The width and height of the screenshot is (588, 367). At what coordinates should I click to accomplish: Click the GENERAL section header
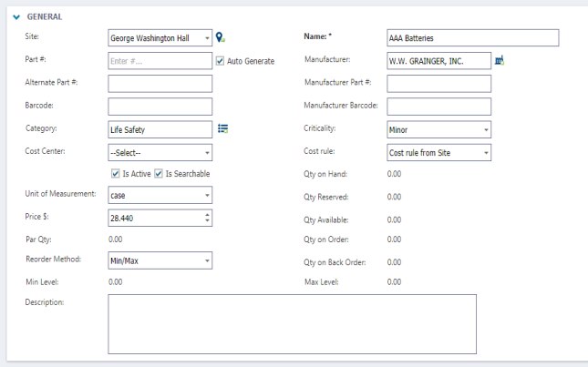[45, 17]
